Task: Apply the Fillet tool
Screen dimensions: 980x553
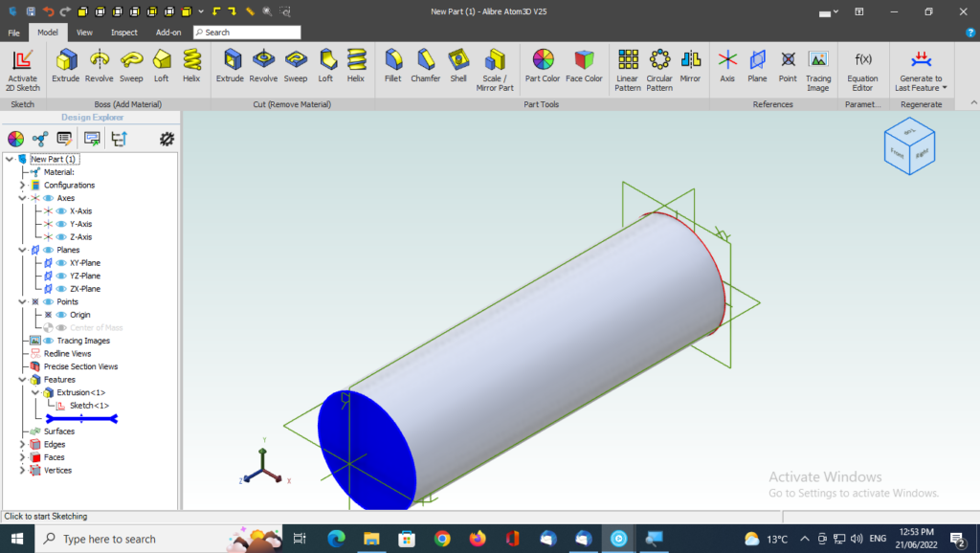Action: (393, 66)
